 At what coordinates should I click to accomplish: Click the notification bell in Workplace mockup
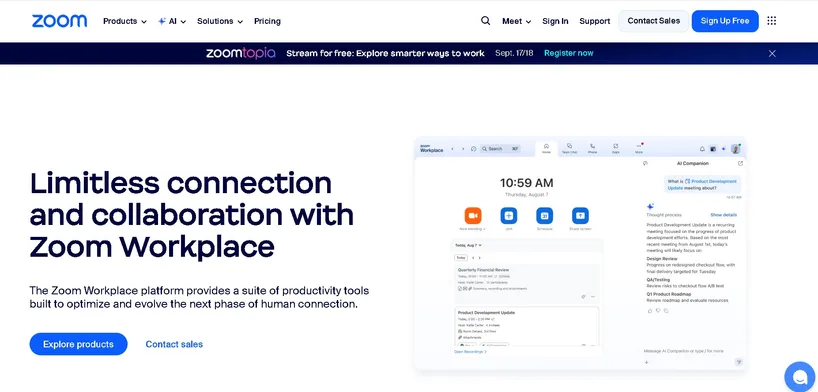coord(702,149)
